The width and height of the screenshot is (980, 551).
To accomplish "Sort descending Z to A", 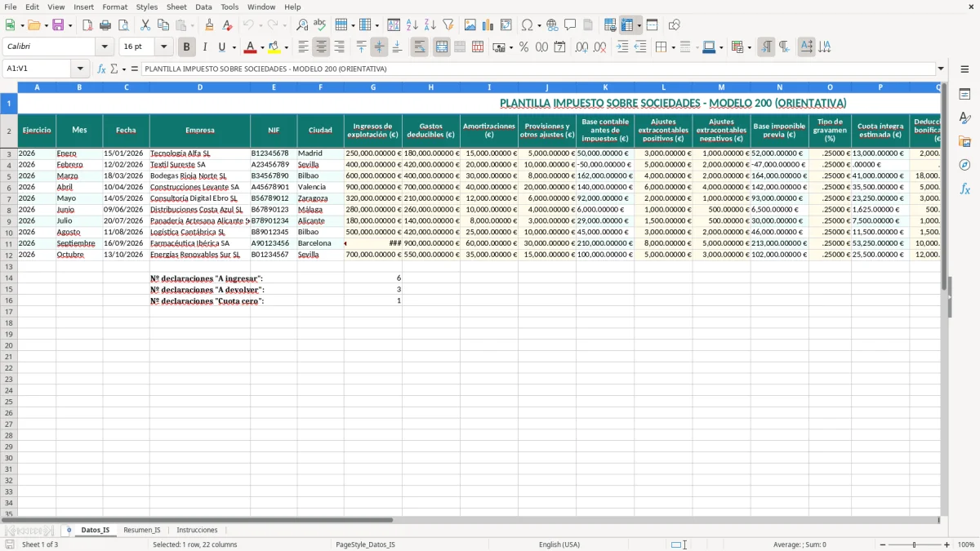I will click(x=430, y=25).
